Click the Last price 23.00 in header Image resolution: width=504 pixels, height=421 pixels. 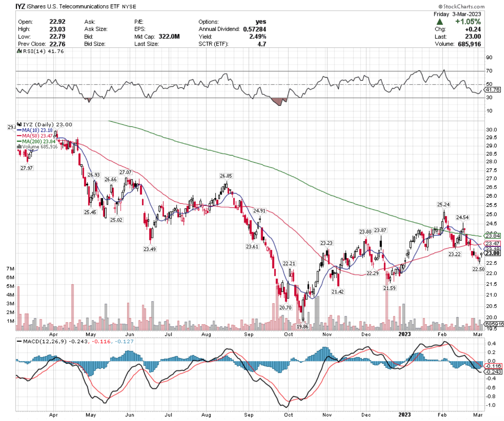(473, 37)
